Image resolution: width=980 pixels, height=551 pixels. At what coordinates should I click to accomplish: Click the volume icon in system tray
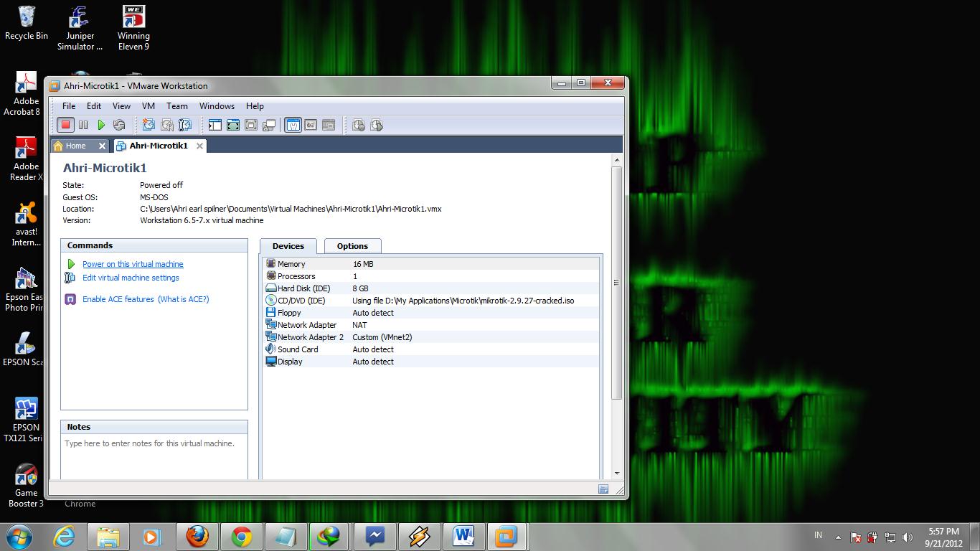[908, 537]
